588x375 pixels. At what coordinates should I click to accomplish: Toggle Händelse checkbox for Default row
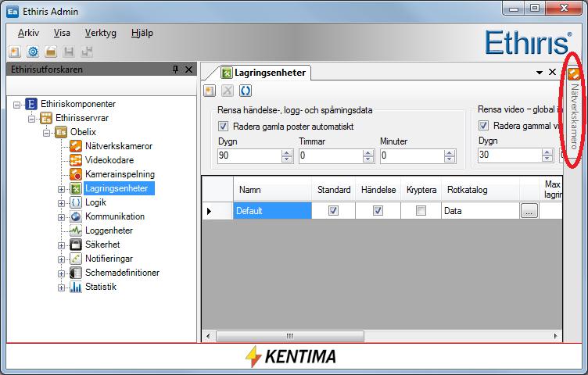(378, 210)
